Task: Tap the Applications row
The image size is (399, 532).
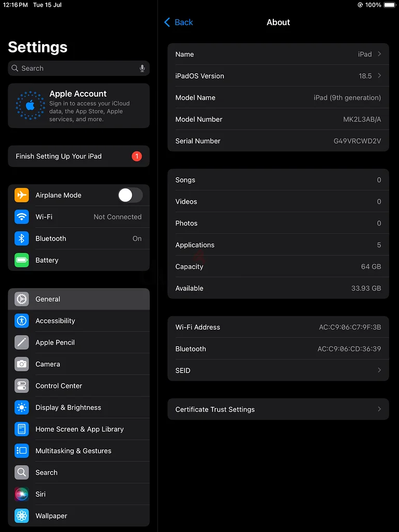Action: click(x=278, y=245)
